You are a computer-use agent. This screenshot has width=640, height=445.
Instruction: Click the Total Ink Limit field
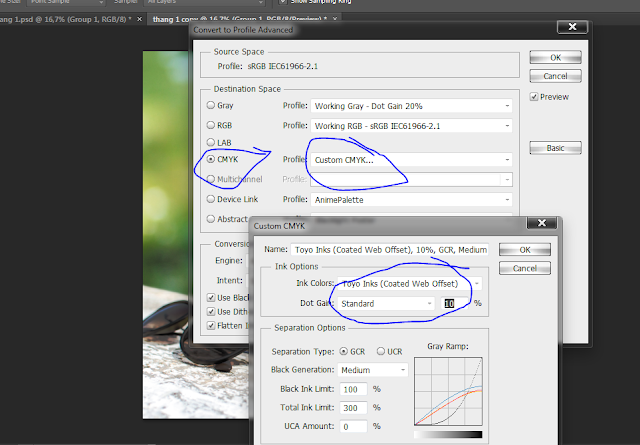[353, 408]
